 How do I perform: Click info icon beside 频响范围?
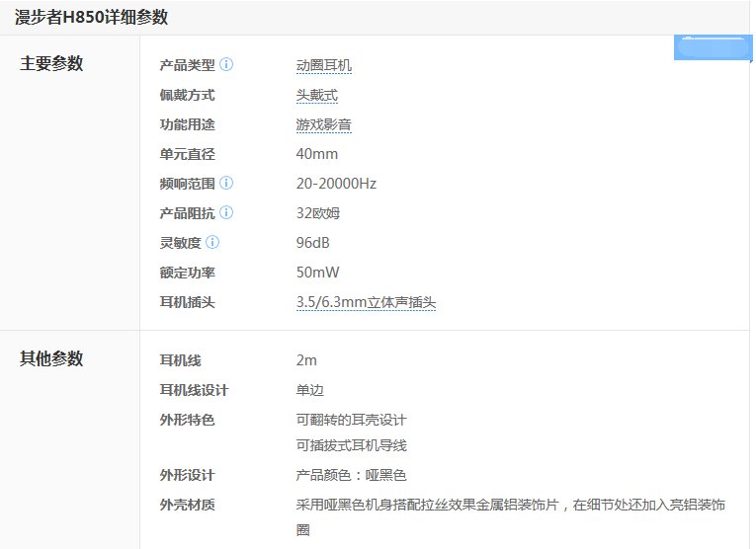(226, 183)
